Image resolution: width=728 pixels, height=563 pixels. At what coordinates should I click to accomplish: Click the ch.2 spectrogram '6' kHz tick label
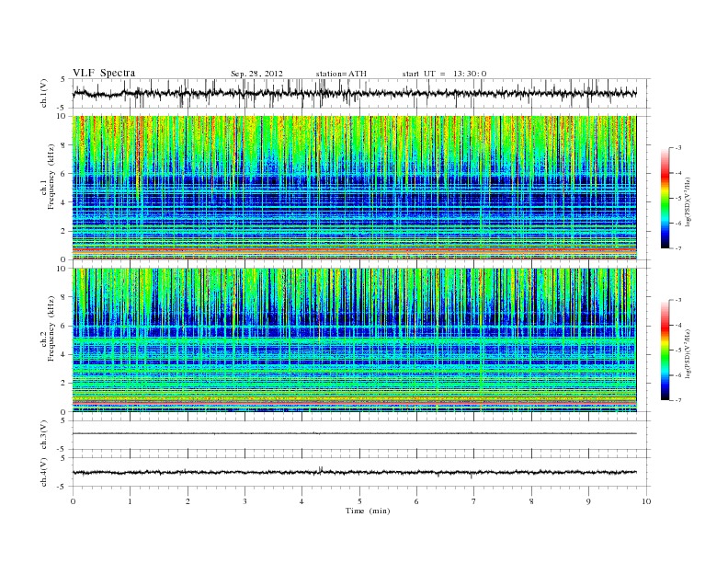[x=63, y=326]
